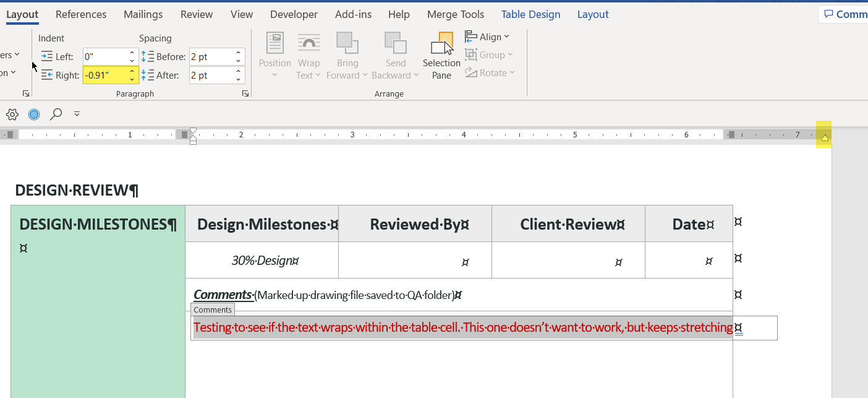Increase Spacing Before with up arrow

tap(239, 53)
